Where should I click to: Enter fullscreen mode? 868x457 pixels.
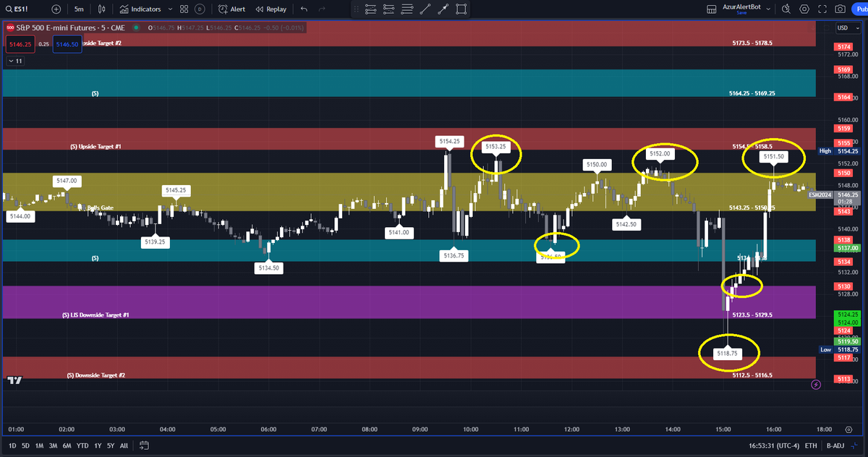tap(822, 9)
